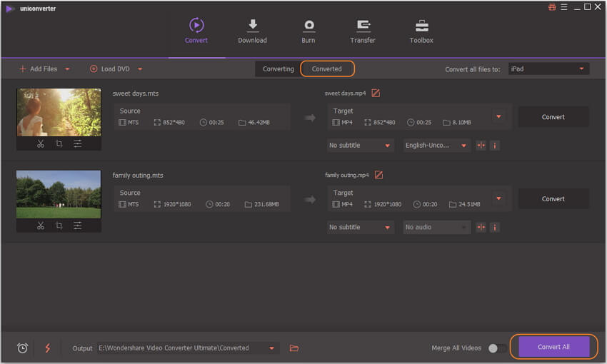607x364 pixels.
Task: Click the edit name icon beside sweet days.mp4
Action: coord(376,93)
